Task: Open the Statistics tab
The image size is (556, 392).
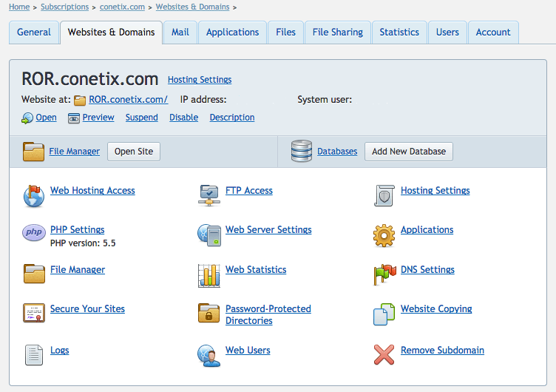Action: pyautogui.click(x=399, y=33)
